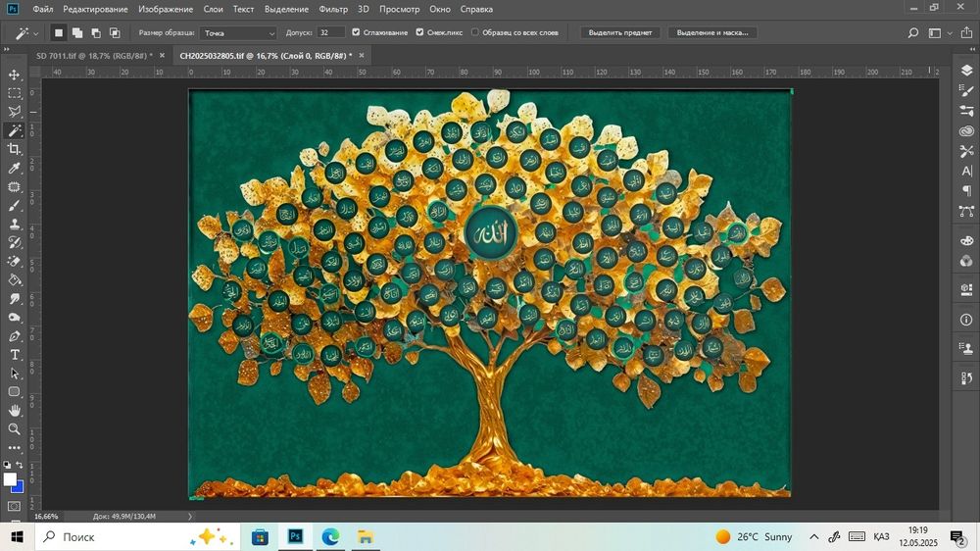The height and width of the screenshot is (551, 980).
Task: Open the Brush Settings panel icon
Action: (x=966, y=90)
